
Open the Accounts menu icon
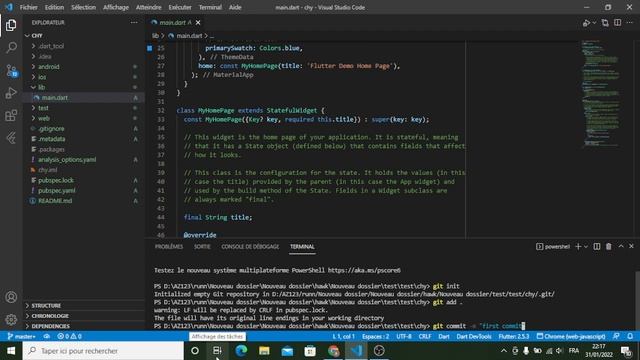click(11, 297)
